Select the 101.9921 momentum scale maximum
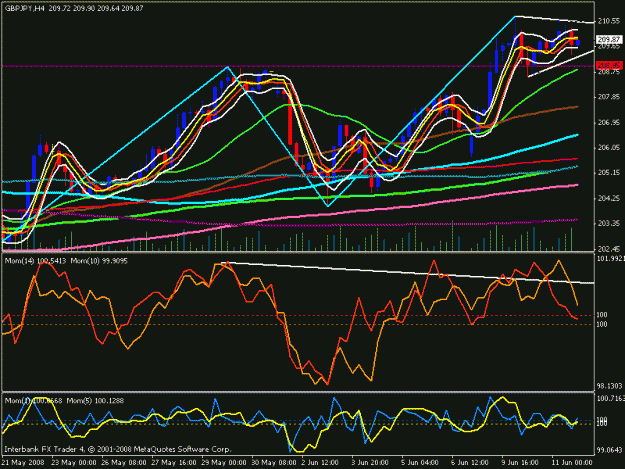The image size is (625, 469). (610, 259)
